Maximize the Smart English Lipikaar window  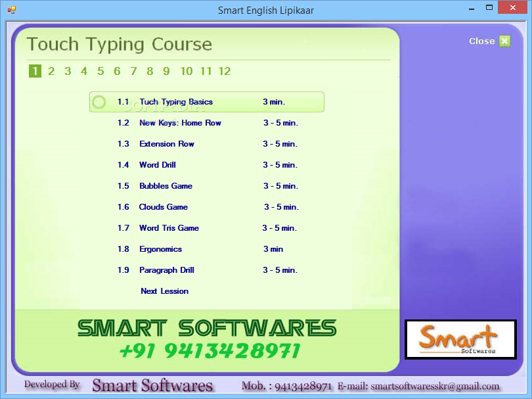click(489, 8)
